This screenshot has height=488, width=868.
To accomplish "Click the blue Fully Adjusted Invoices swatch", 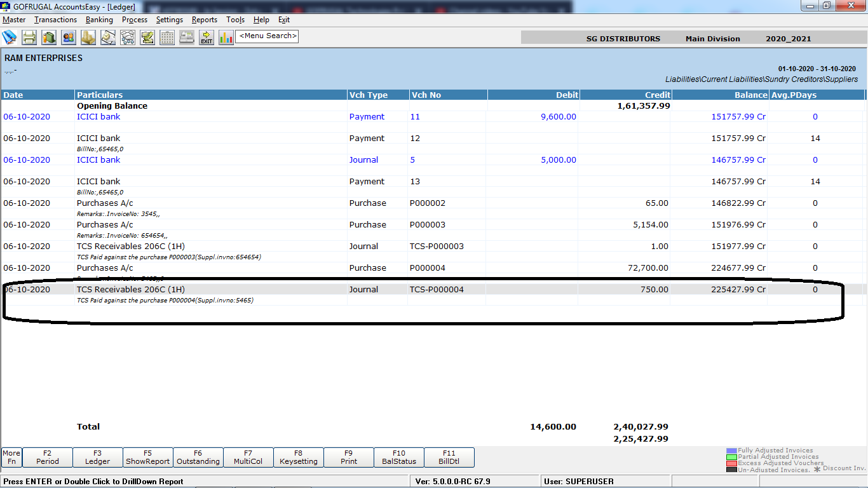I will [x=731, y=451].
